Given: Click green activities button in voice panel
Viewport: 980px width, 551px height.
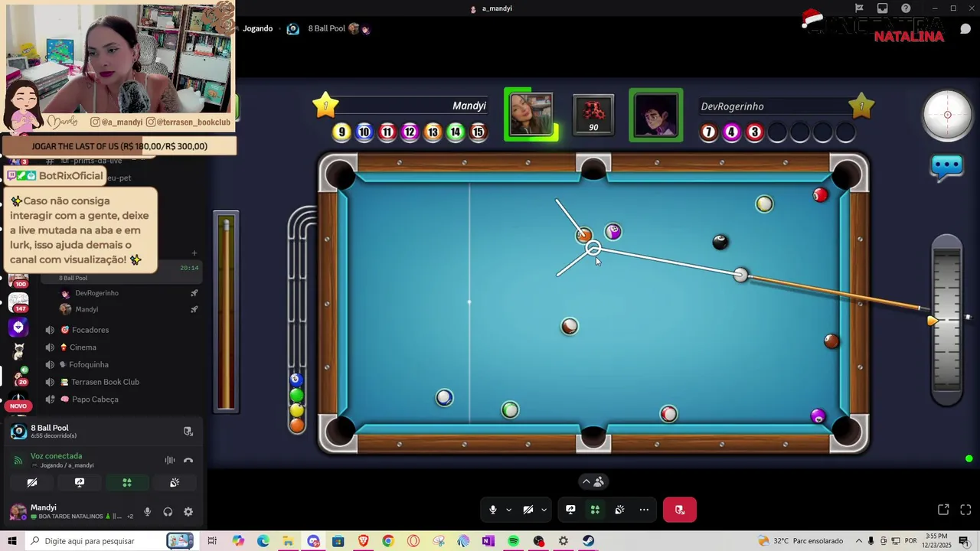Looking at the screenshot, I should coord(127,483).
